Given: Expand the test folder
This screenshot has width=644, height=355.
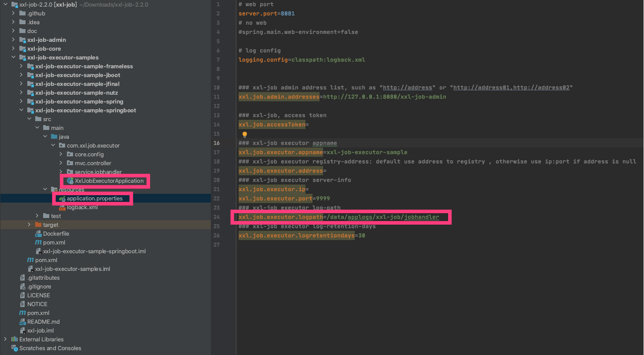Looking at the screenshot, I should click(37, 216).
